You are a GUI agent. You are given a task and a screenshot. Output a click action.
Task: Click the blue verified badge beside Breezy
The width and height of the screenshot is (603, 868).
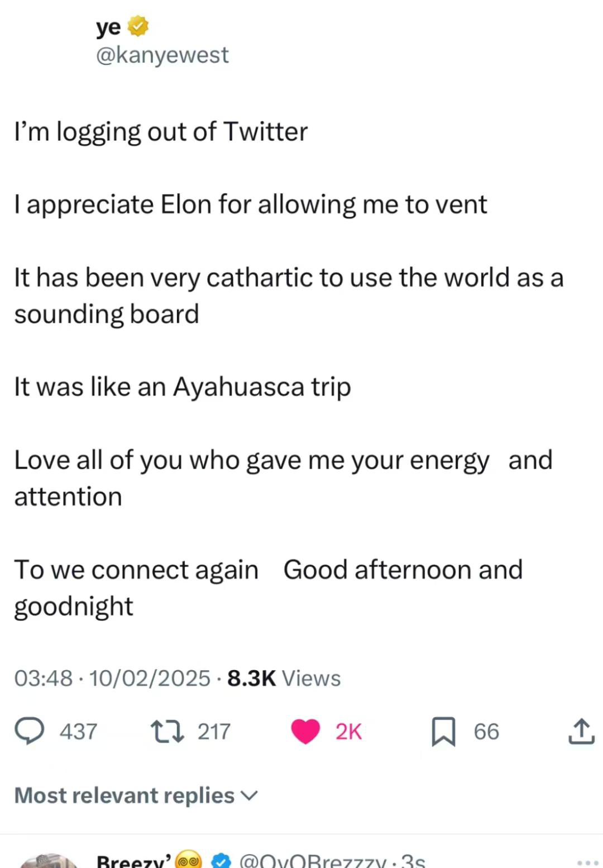221,861
